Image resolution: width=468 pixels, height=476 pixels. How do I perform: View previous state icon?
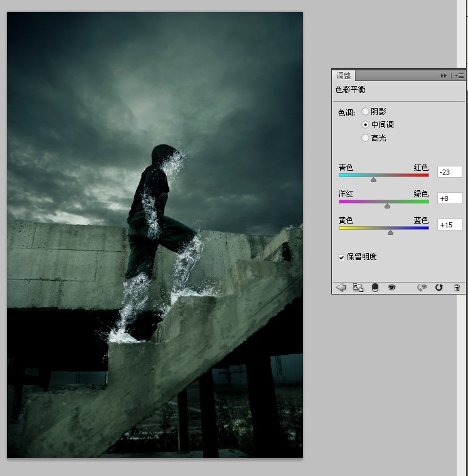(x=422, y=287)
